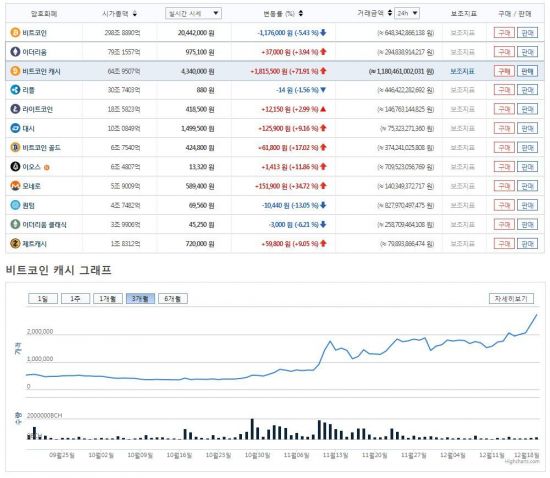Click the 암호화폐 column header

click(x=44, y=14)
